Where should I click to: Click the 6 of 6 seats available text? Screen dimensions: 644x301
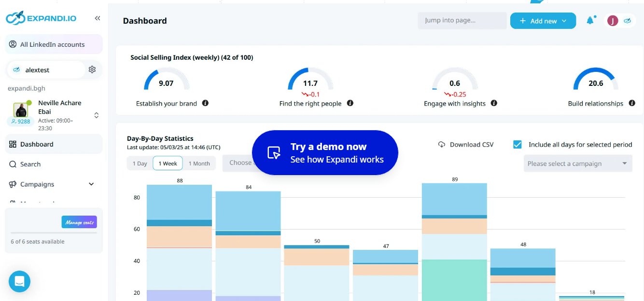[x=37, y=242]
